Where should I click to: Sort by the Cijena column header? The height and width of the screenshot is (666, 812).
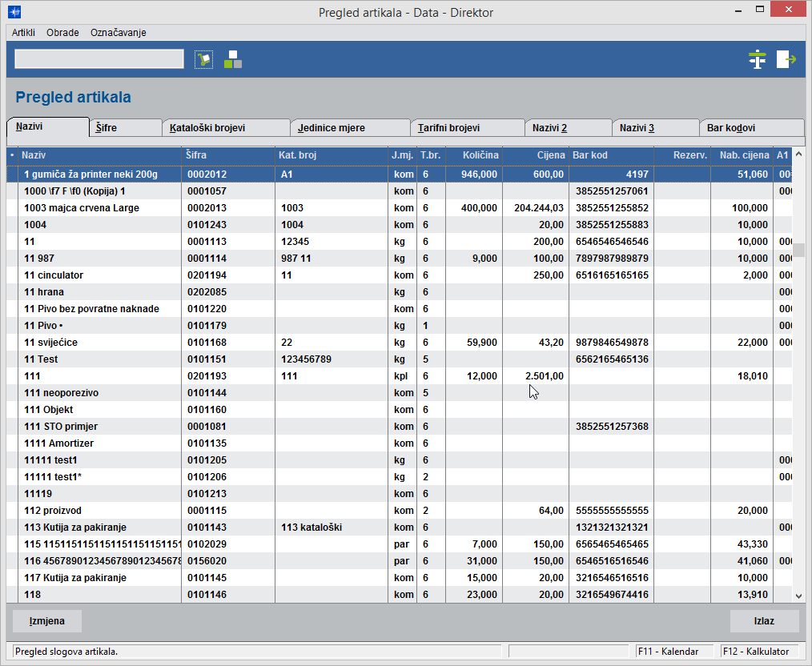coord(536,155)
